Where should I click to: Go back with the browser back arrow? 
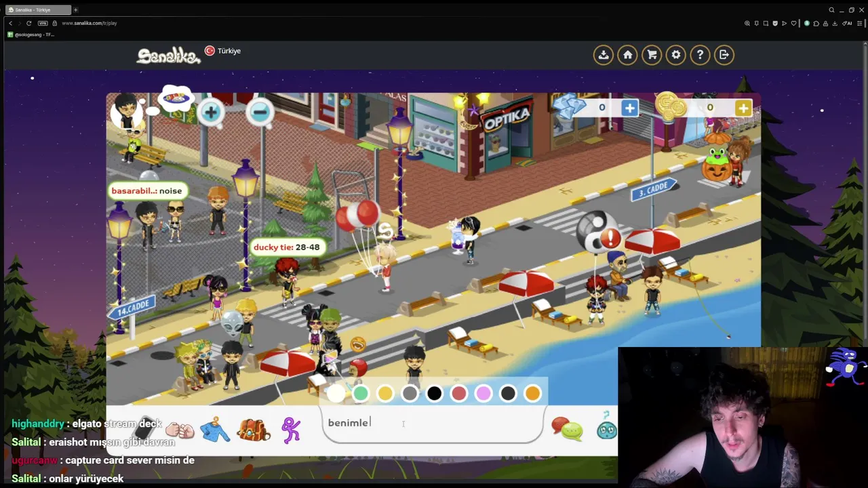(x=10, y=23)
